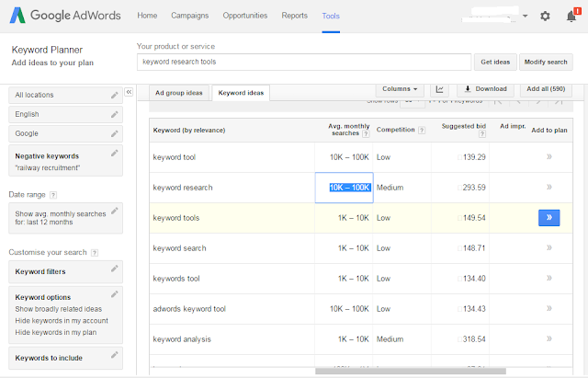Click 'Hide keywords in my account' text
This screenshot has width=588, height=378.
tap(62, 321)
